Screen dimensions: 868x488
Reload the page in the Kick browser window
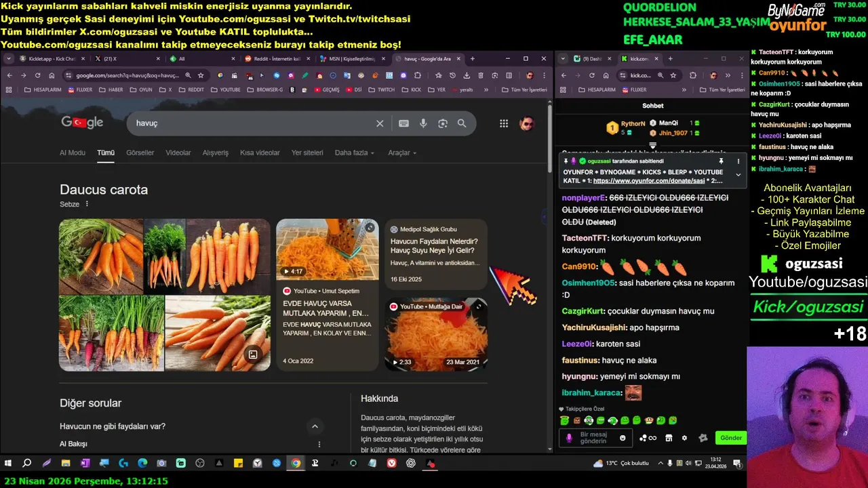(591, 75)
